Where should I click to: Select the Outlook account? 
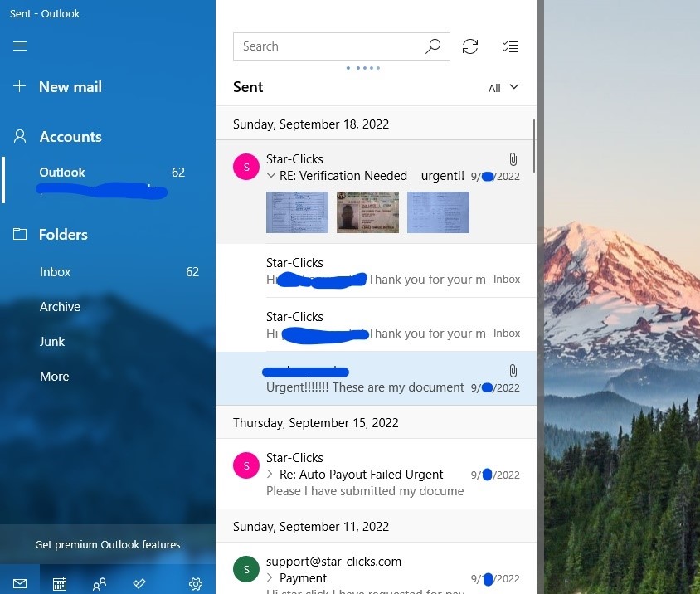click(x=108, y=180)
